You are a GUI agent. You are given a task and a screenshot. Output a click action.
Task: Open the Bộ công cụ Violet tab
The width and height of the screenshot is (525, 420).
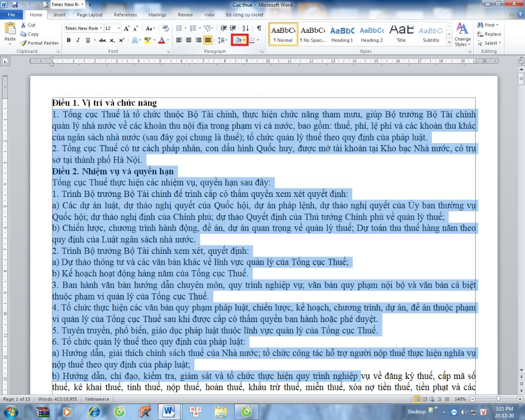pyautogui.click(x=245, y=15)
